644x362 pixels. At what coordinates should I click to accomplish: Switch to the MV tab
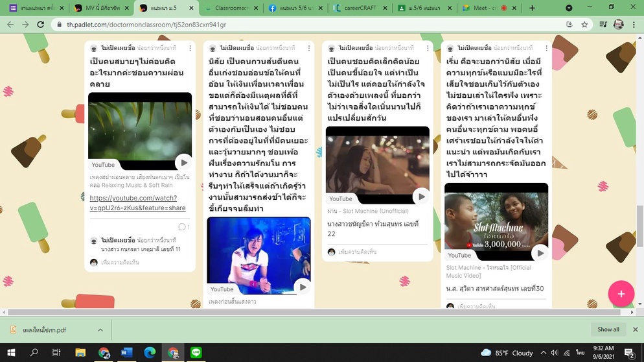click(102, 8)
